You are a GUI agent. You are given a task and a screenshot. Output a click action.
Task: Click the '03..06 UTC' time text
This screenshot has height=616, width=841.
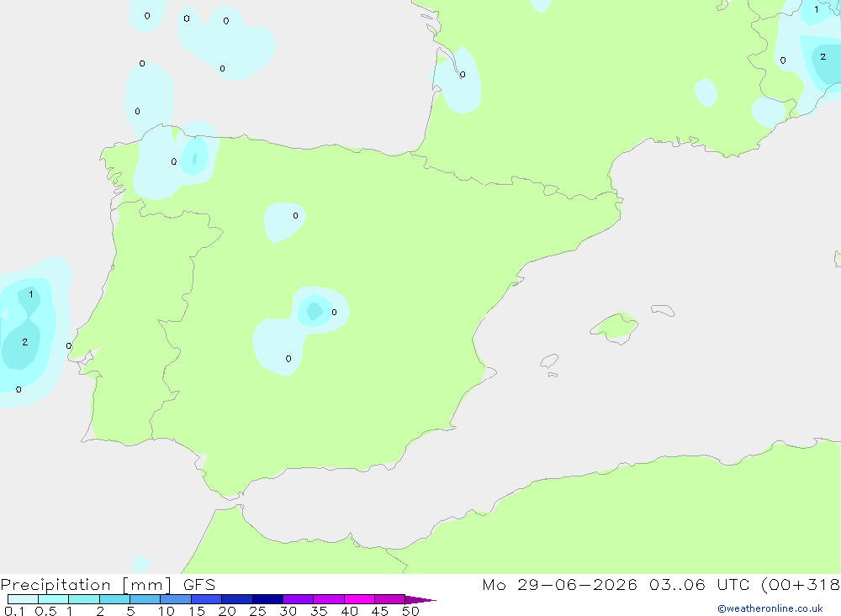tap(698, 585)
